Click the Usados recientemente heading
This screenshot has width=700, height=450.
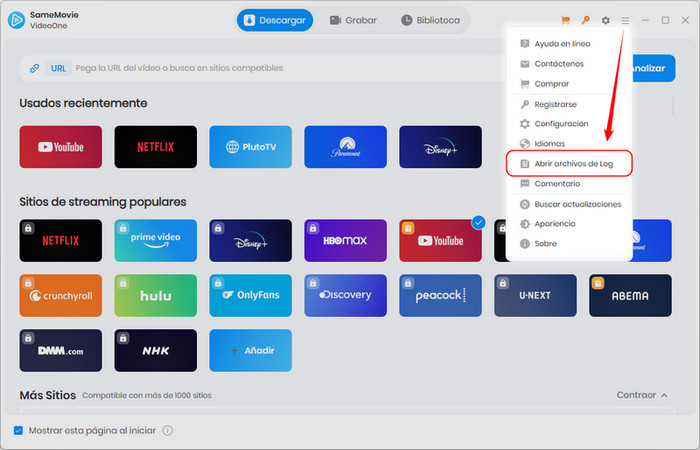click(x=83, y=103)
